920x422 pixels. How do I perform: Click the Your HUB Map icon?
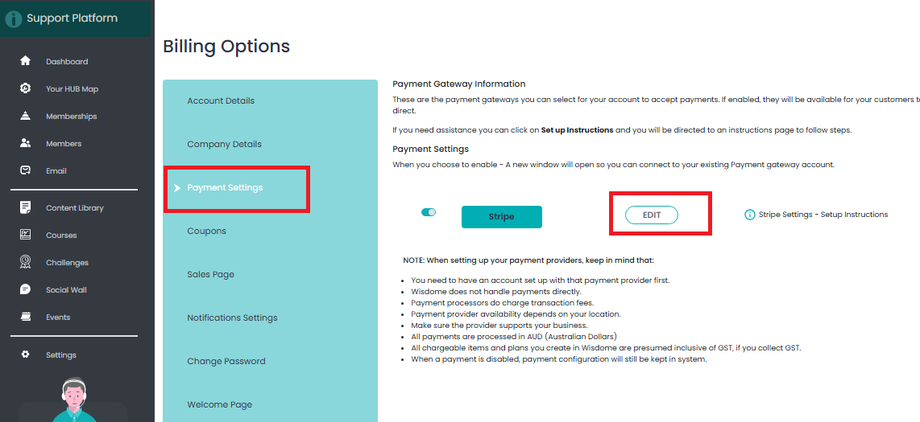[x=25, y=89]
